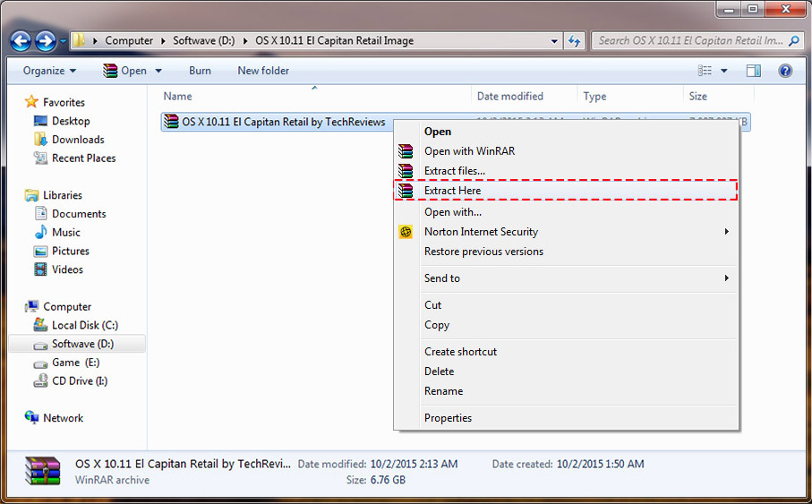Screen dimensions: 812x504
Task: Click the refresh button in address bar
Action: [574, 40]
